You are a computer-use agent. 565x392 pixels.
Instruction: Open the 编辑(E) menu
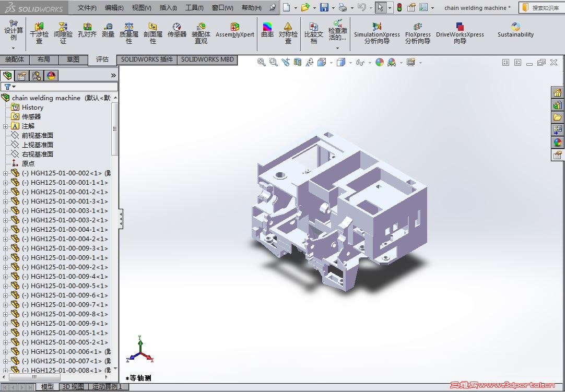114,7
